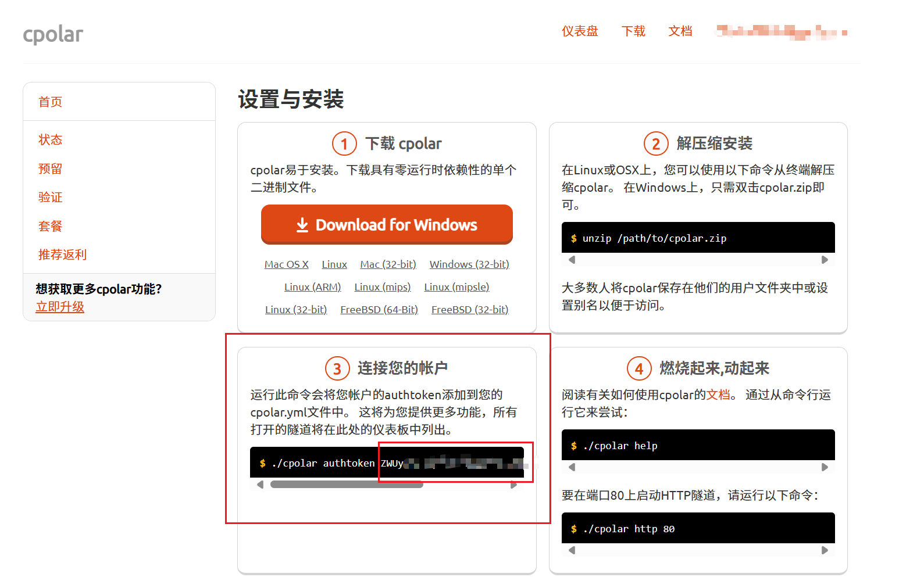Click the ./cpolar http 80 command
This screenshot has height=588, width=899.
tap(629, 529)
